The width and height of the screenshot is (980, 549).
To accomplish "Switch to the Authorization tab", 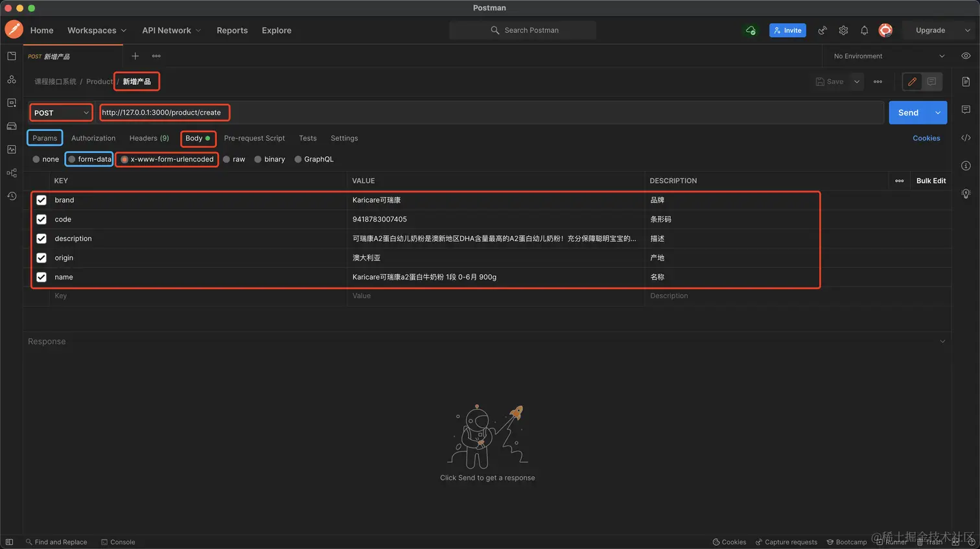I will click(93, 138).
